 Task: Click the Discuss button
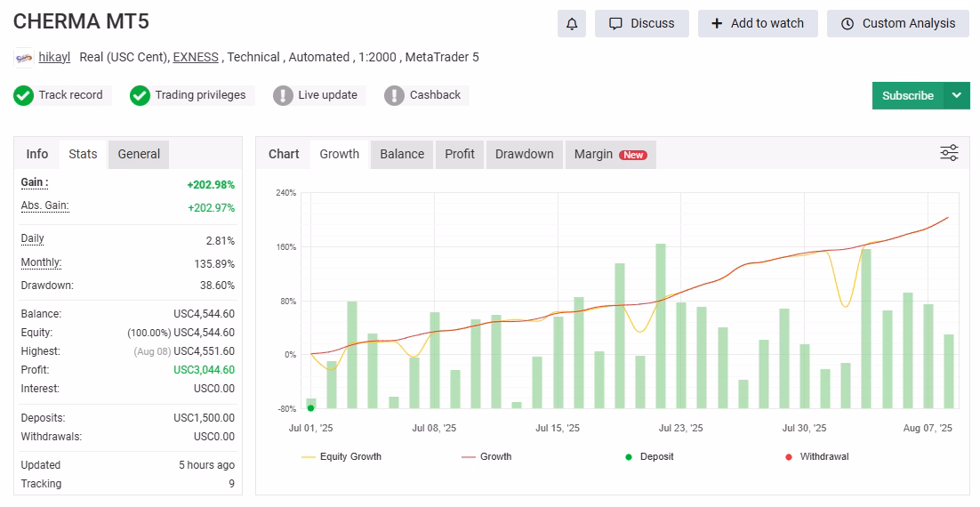[x=642, y=24]
